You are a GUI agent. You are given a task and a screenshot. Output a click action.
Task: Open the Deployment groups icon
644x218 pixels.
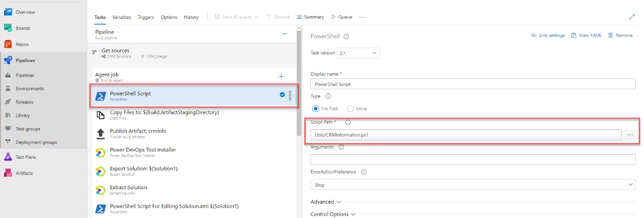tap(8, 142)
